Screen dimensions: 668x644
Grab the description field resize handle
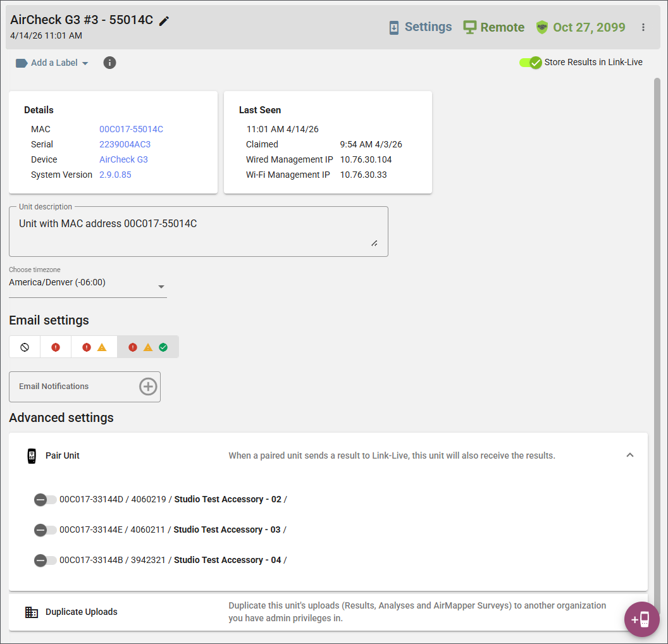(374, 243)
